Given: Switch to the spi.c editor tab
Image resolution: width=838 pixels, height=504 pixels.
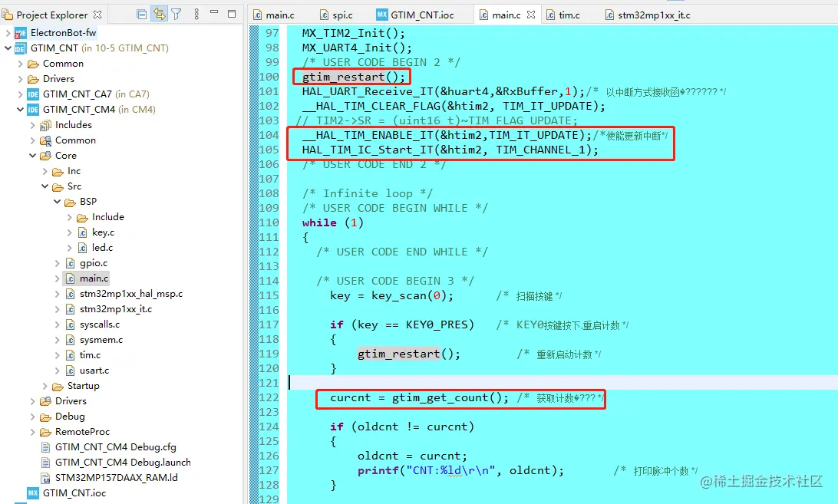Looking at the screenshot, I should point(337,15).
